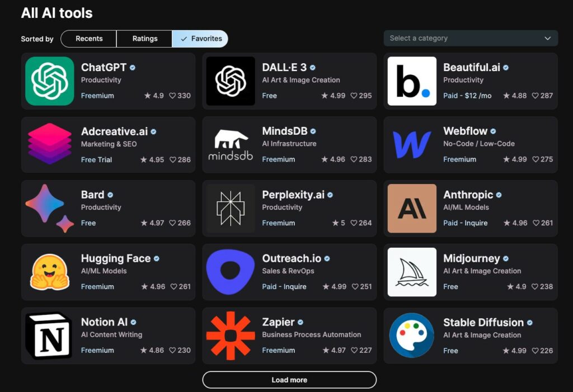Open the Select a category dropdown
The image size is (573, 392).
point(471,39)
